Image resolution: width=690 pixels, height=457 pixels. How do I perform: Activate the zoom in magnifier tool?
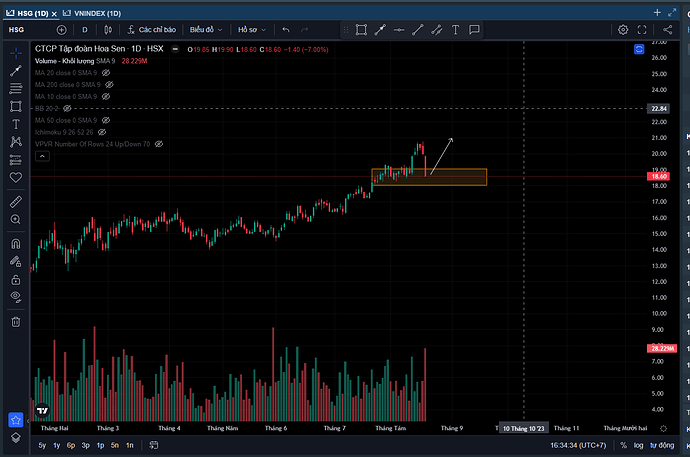[x=16, y=219]
